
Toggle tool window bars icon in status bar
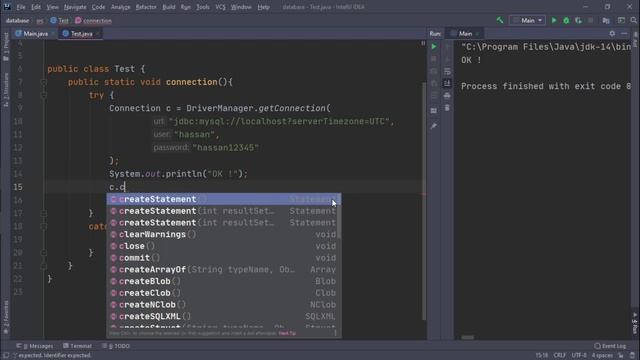click(x=6, y=356)
